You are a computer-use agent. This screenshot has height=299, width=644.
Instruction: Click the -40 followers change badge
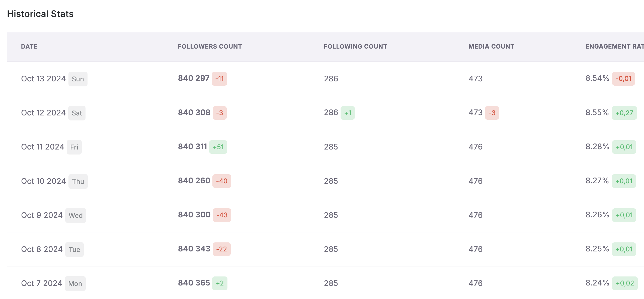(221, 181)
